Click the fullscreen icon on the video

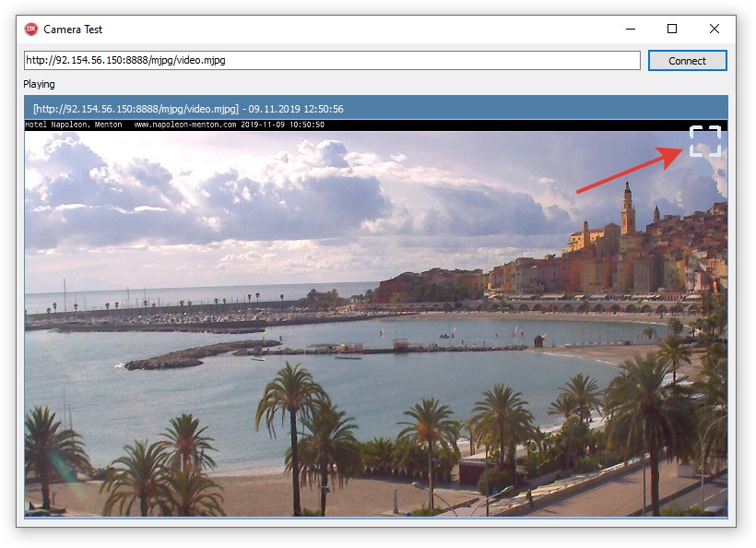pos(704,141)
